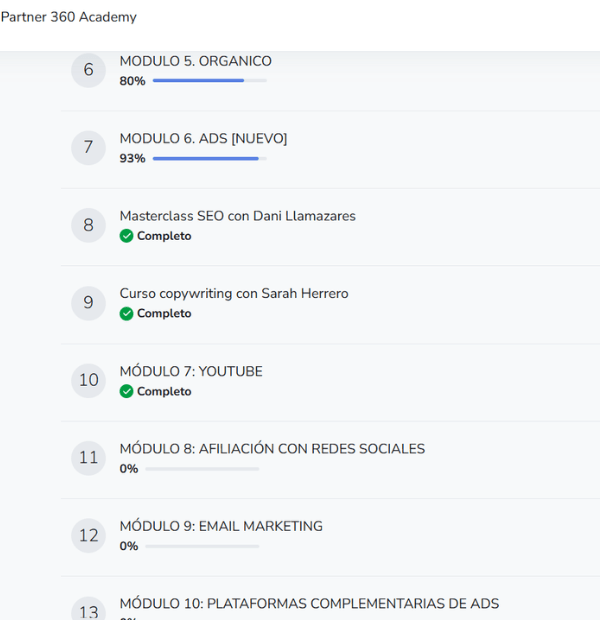
Task: Select number badge 12 circle
Action: click(x=88, y=536)
